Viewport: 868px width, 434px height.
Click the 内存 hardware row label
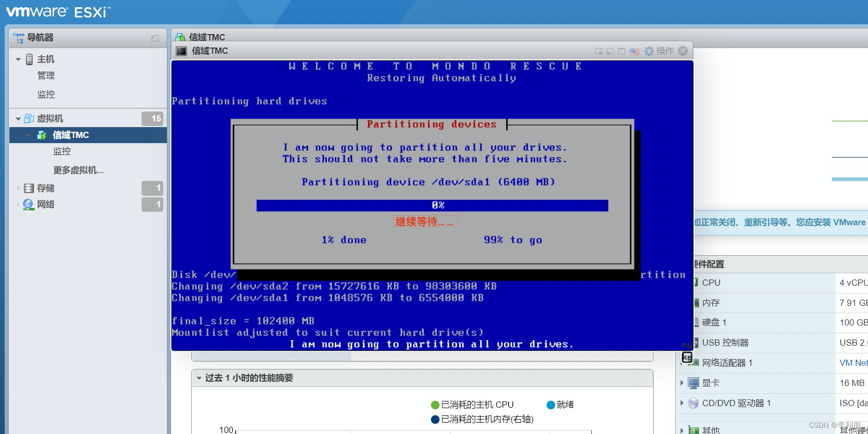[711, 303]
